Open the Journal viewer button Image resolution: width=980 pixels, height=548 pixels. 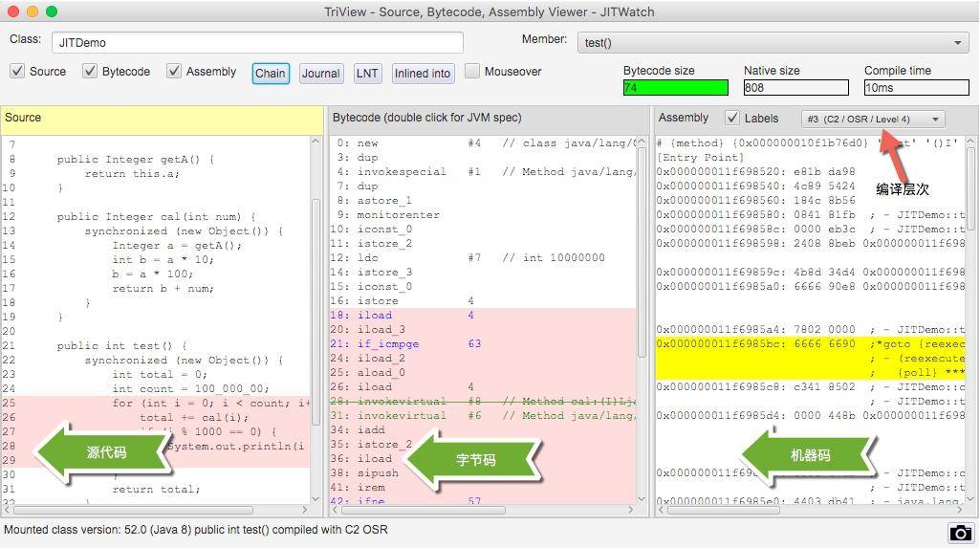pyautogui.click(x=320, y=74)
